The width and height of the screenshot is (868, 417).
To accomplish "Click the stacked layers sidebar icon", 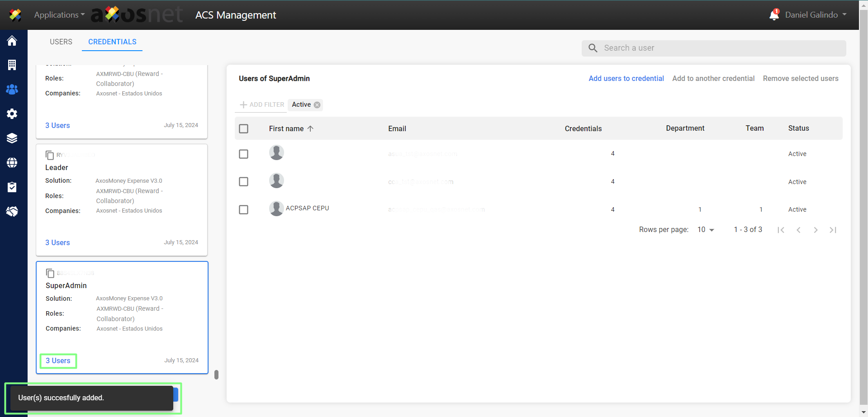I will [12, 138].
